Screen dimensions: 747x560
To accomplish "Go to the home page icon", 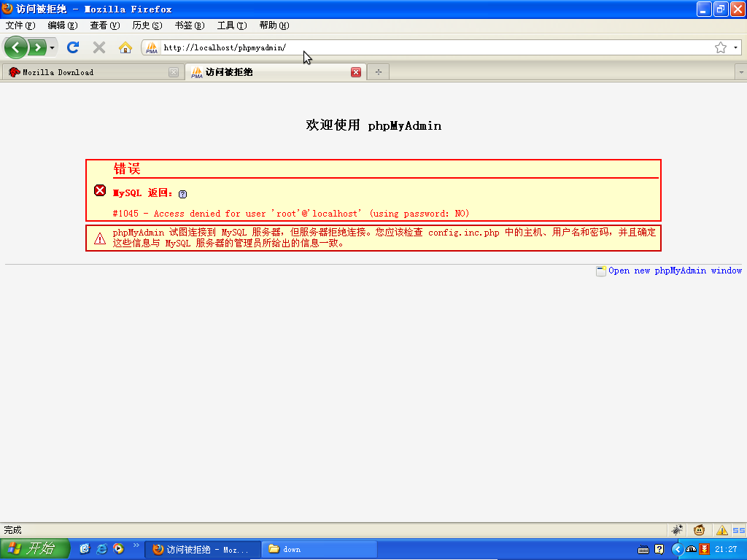I will tap(125, 47).
